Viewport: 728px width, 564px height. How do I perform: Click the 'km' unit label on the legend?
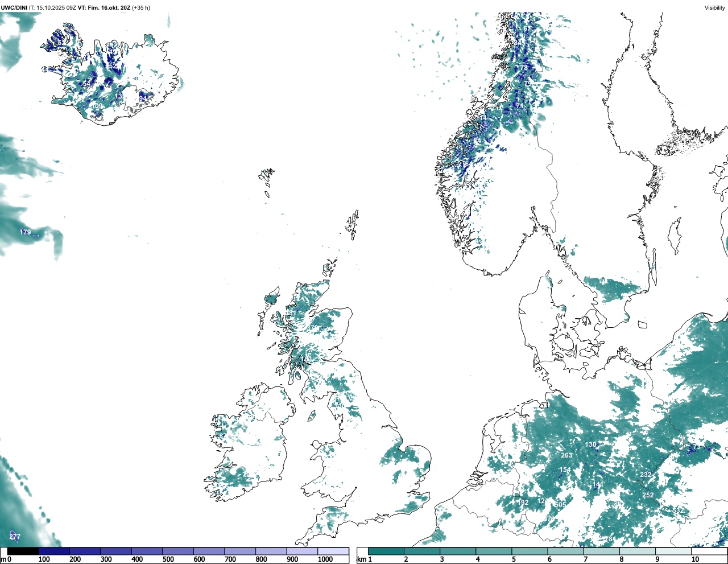coord(361,559)
